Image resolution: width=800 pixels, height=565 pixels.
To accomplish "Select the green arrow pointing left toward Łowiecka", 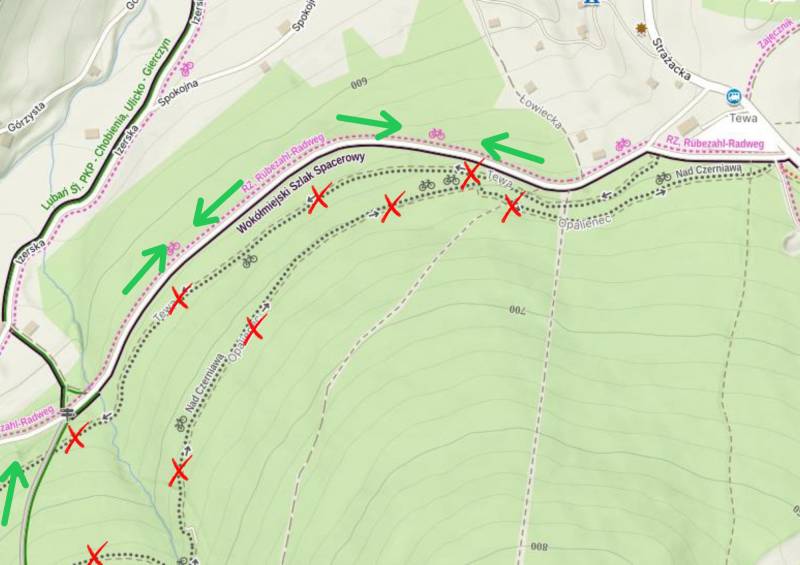I will 512,148.
